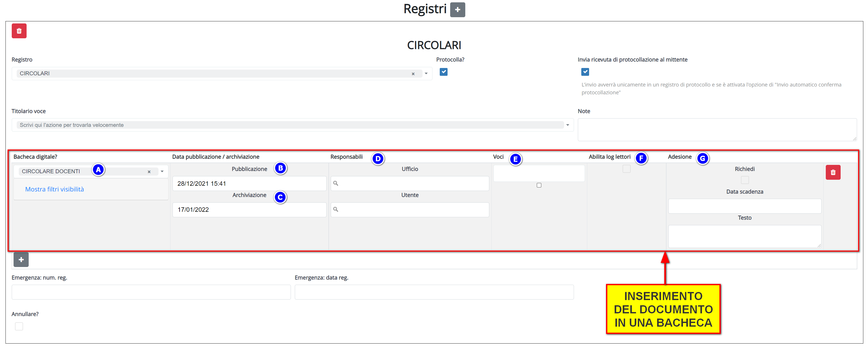
Task: Click the Data scadenza field
Action: pyautogui.click(x=745, y=206)
